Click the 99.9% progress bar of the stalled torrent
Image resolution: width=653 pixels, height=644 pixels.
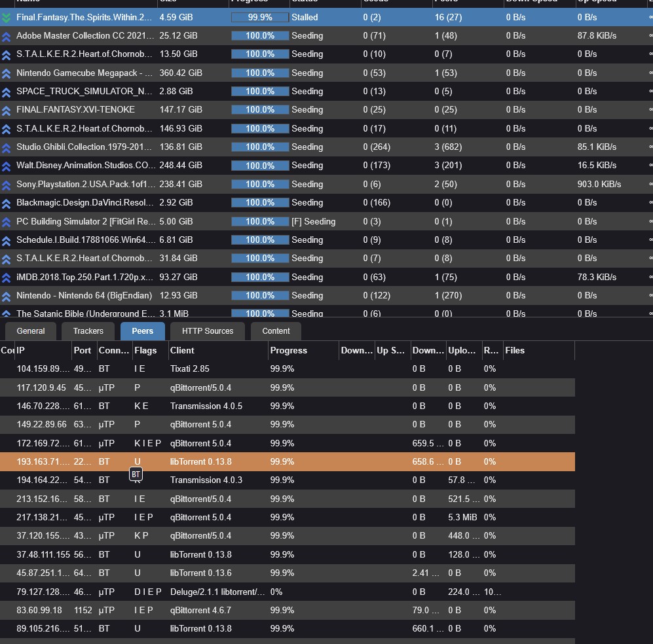(x=260, y=18)
